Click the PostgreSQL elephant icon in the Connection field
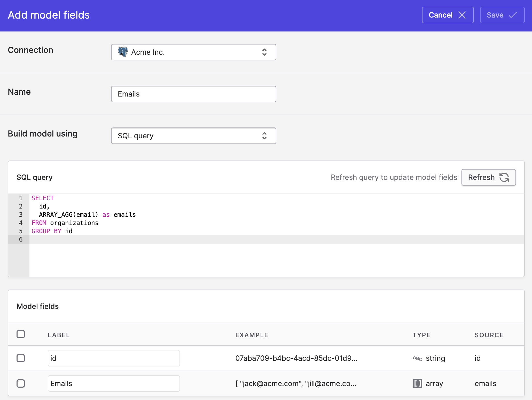This screenshot has width=532, height=400. (x=123, y=52)
